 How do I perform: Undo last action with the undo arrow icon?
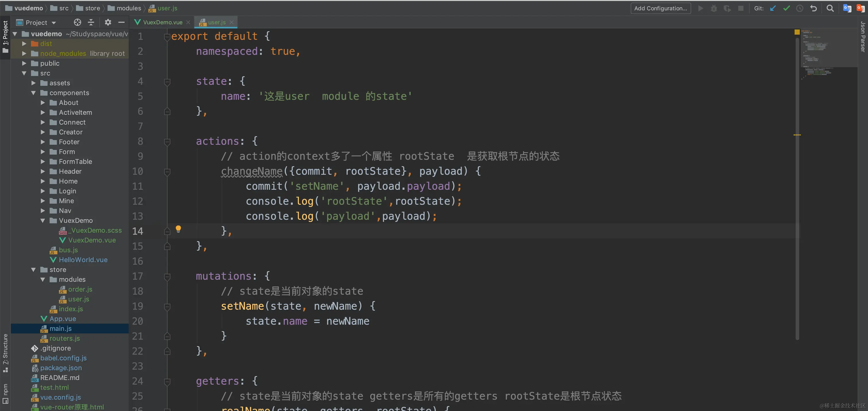pos(813,8)
